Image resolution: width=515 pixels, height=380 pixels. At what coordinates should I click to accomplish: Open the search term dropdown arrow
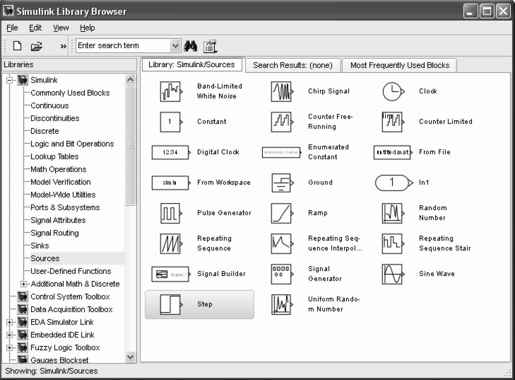175,45
